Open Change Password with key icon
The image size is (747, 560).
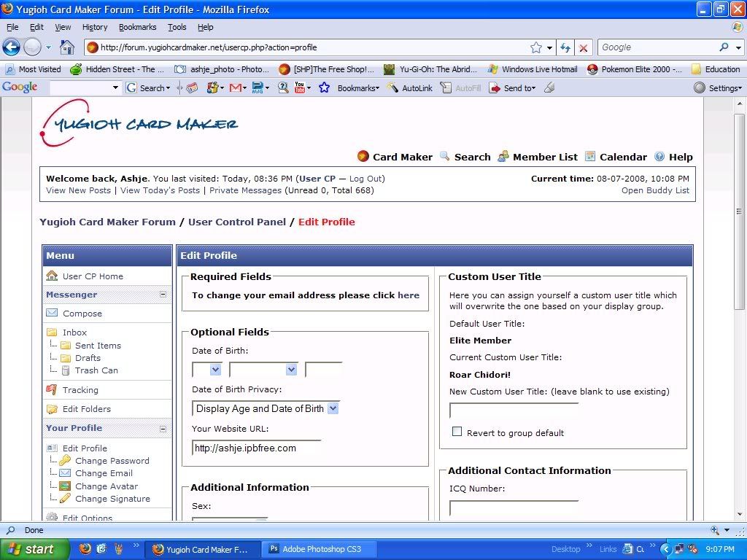(x=66, y=461)
